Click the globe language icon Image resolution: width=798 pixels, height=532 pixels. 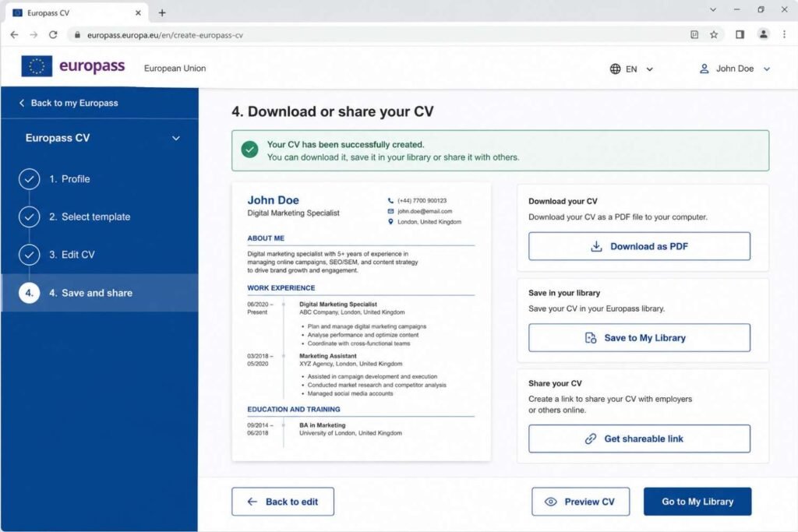pyautogui.click(x=615, y=69)
